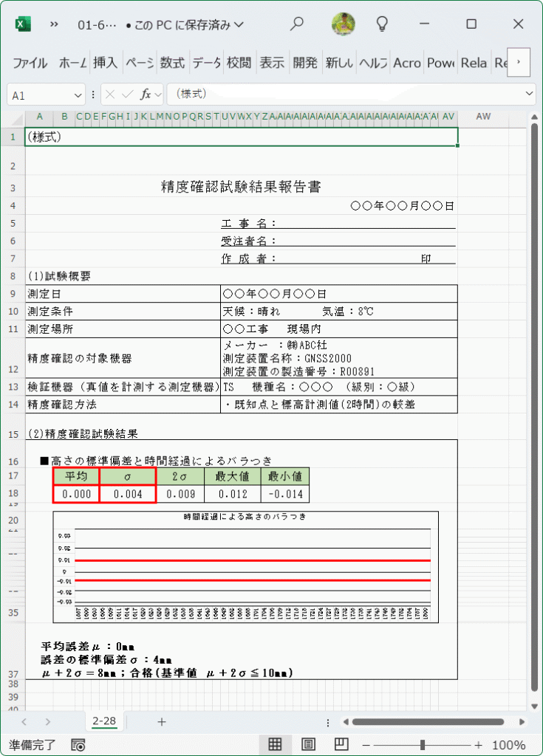Click the sheet tab bar options dots
This screenshot has width=543, height=756.
pos(328,722)
